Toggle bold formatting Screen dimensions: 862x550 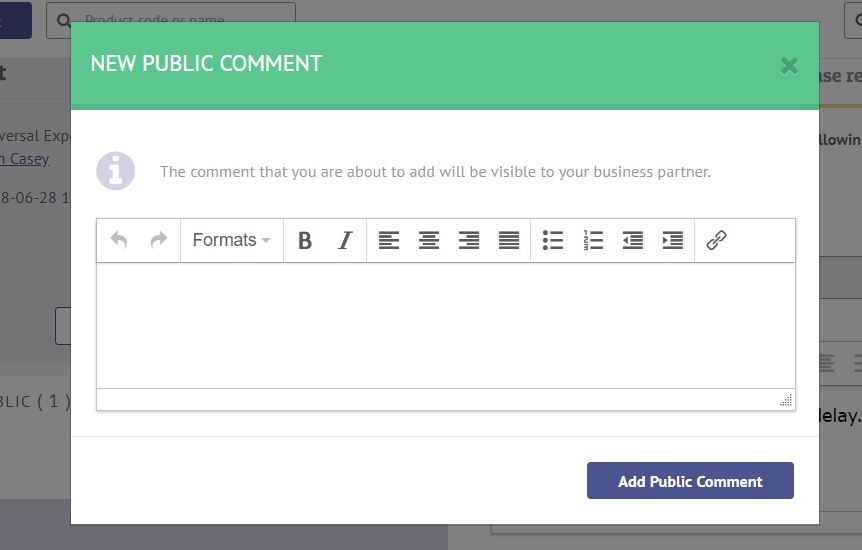pos(305,240)
